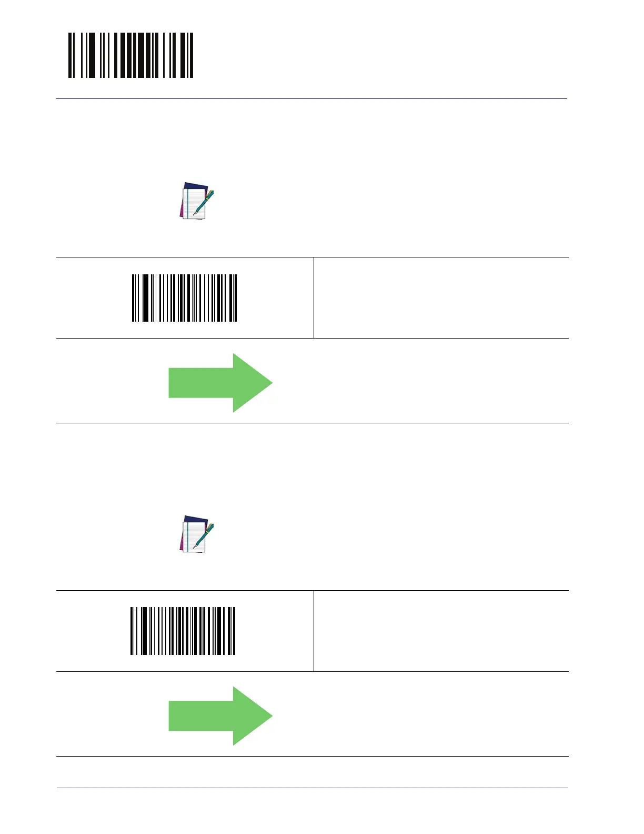
Task: Select the upper green right-pointing arrow
Action: 220,383
